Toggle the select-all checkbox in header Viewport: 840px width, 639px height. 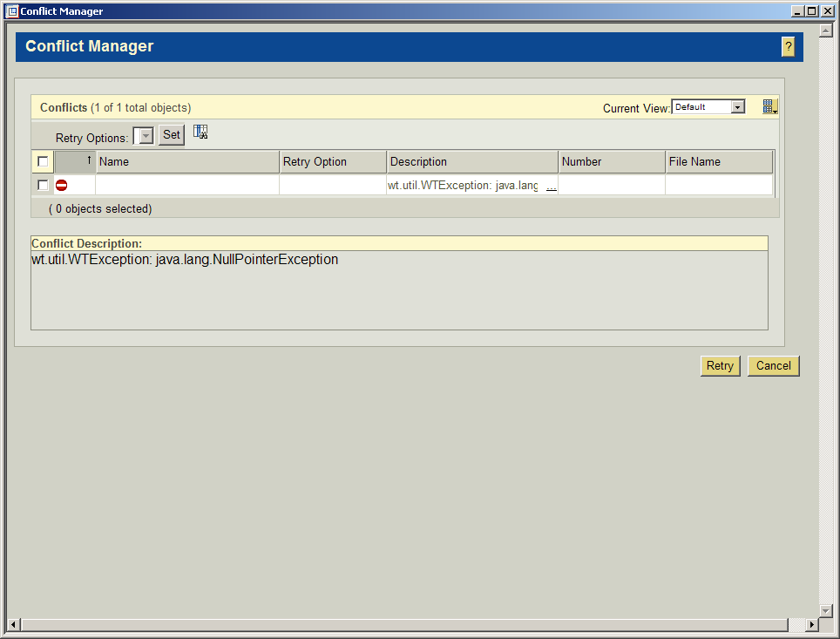[x=43, y=161]
